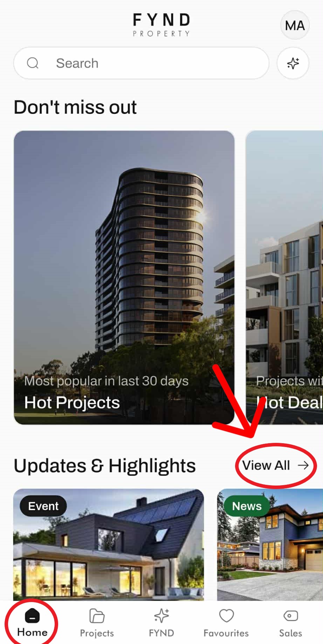The image size is (323, 644).
Task: Switch to the Projects tab label
Action: point(97,633)
